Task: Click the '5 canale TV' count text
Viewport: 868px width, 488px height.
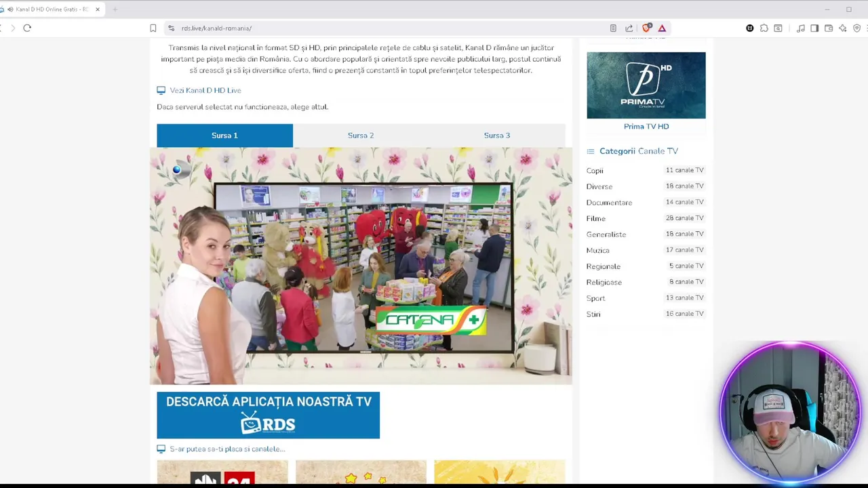Action: pos(686,266)
